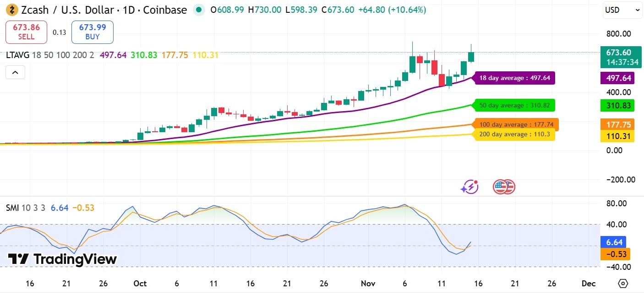
Task: Open price scale settings via hexagon icon
Action: 622,284
